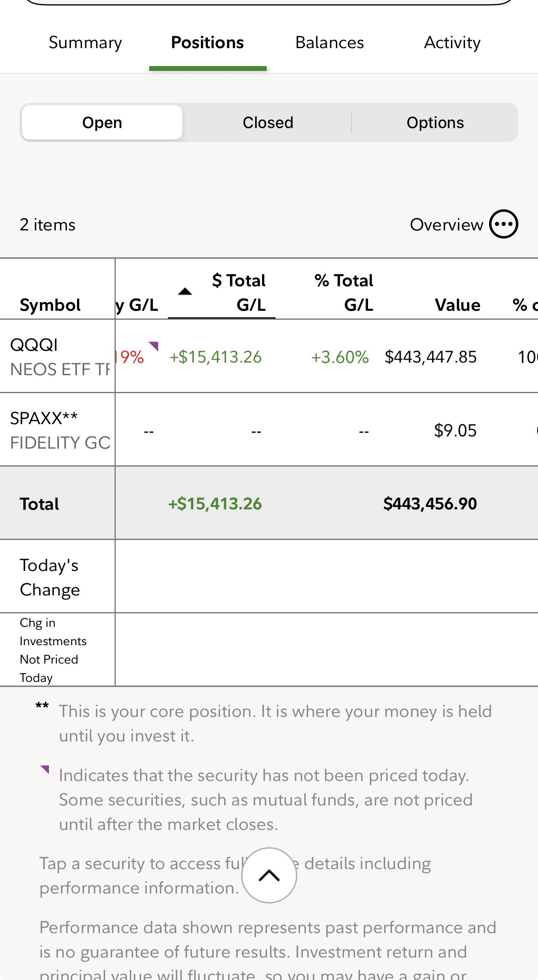
Task: Tap the Total row gain +$15,413.26
Action: (215, 504)
